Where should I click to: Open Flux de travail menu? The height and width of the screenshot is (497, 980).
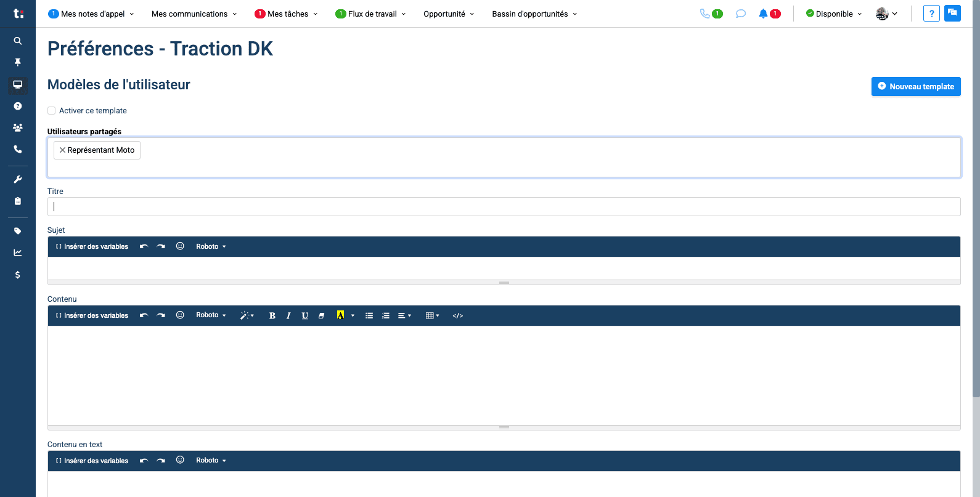click(371, 14)
